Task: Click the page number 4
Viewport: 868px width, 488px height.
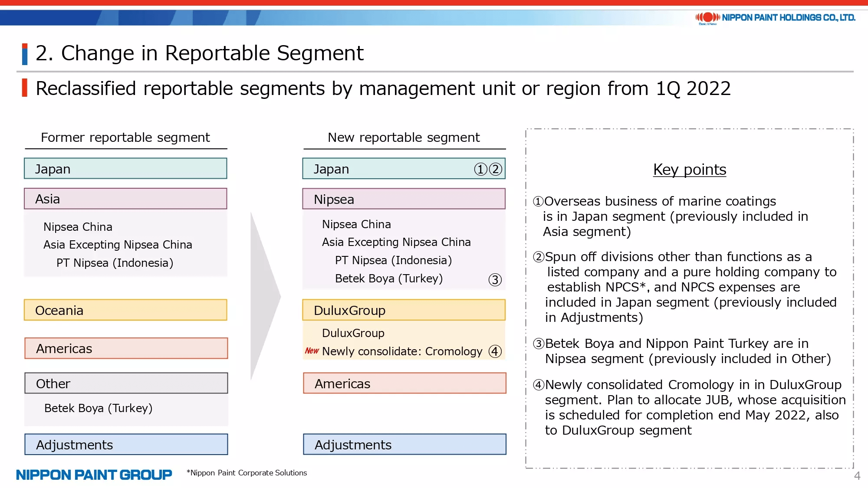Action: 857,476
